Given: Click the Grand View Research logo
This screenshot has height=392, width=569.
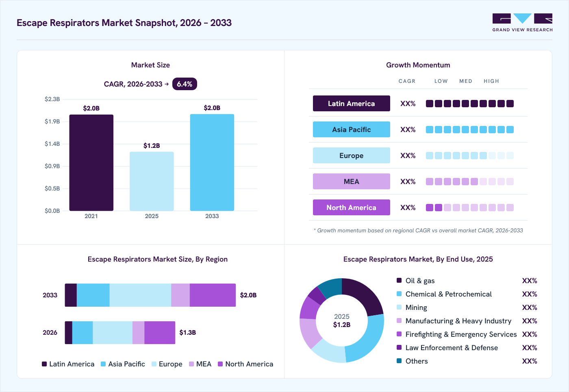Looking at the screenshot, I should 522,23.
